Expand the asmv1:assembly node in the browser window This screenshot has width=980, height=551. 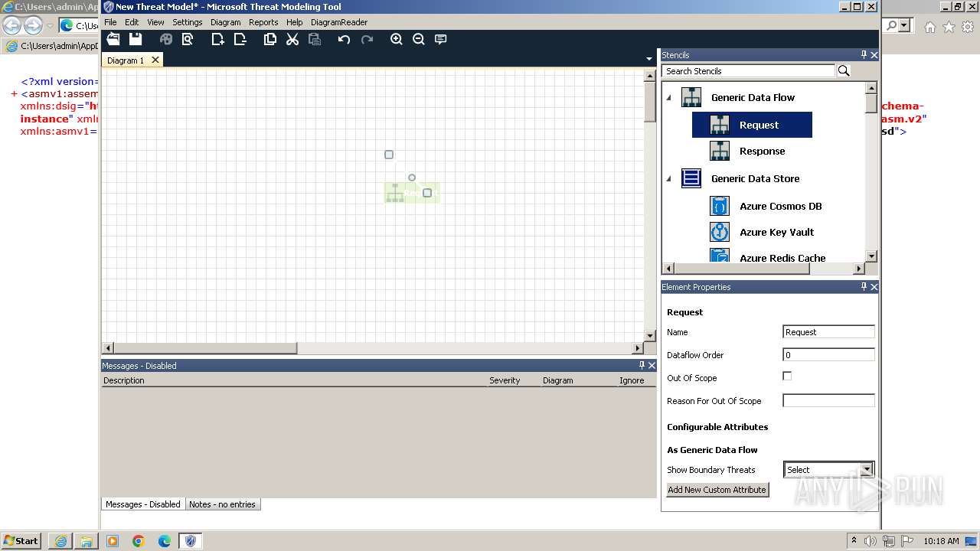(x=15, y=94)
